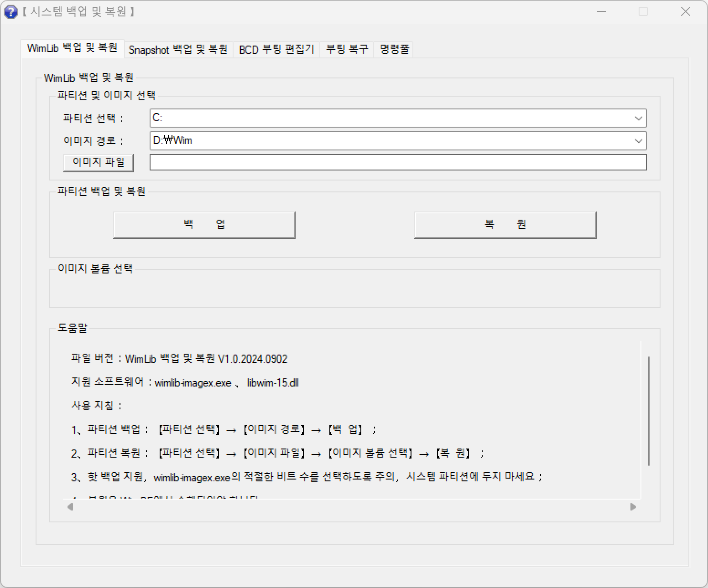
Task: Click help line 3 about 핫 백업 지원
Action: [x=307, y=477]
